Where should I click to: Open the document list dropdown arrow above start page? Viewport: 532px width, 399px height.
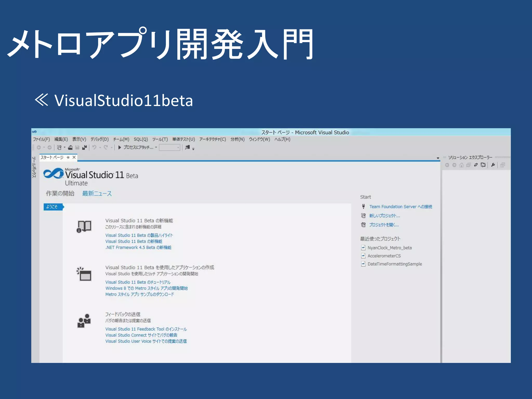[438, 158]
